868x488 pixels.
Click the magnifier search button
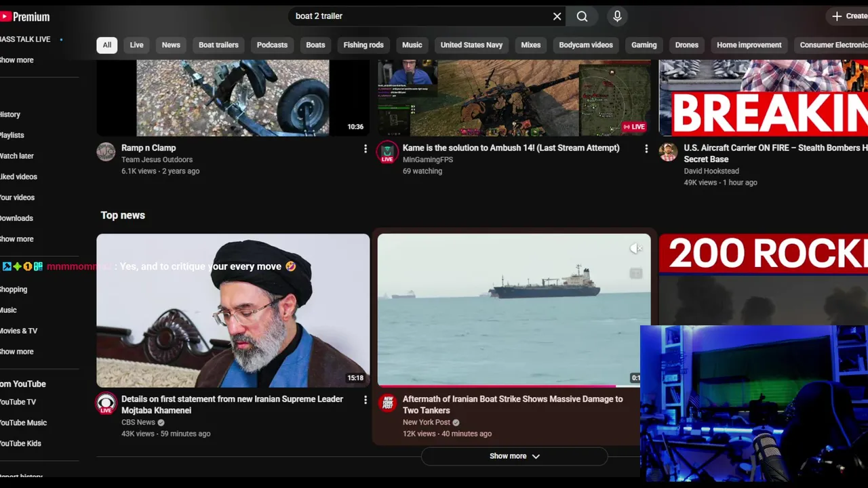coord(583,16)
